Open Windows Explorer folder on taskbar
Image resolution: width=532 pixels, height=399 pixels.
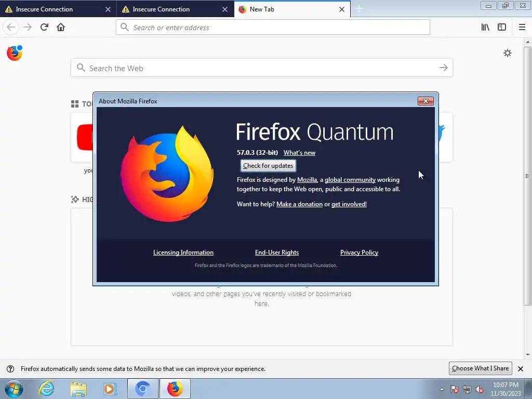[78, 389]
